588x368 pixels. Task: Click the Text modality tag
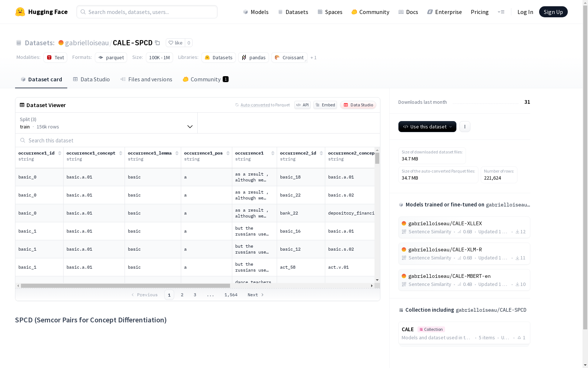tap(55, 57)
